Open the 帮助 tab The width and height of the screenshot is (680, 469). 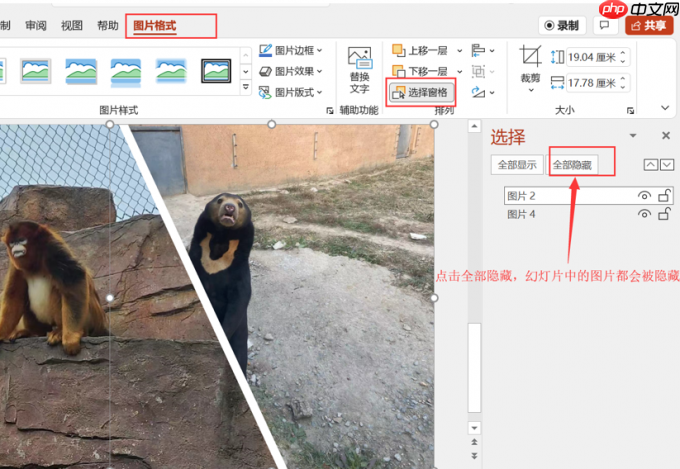(108, 26)
